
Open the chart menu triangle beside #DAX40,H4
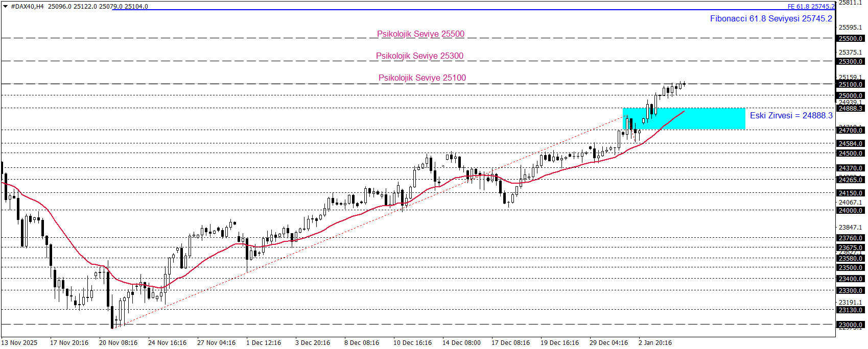(x=6, y=7)
